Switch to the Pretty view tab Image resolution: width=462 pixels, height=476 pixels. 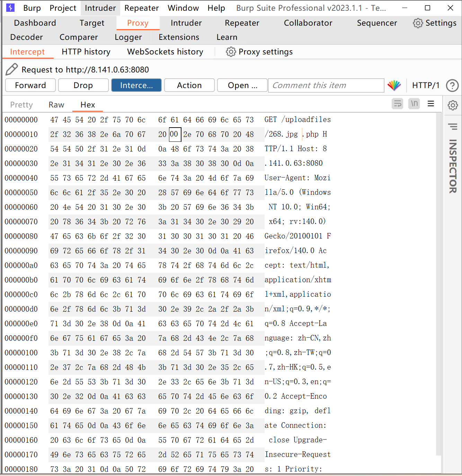pos(21,105)
